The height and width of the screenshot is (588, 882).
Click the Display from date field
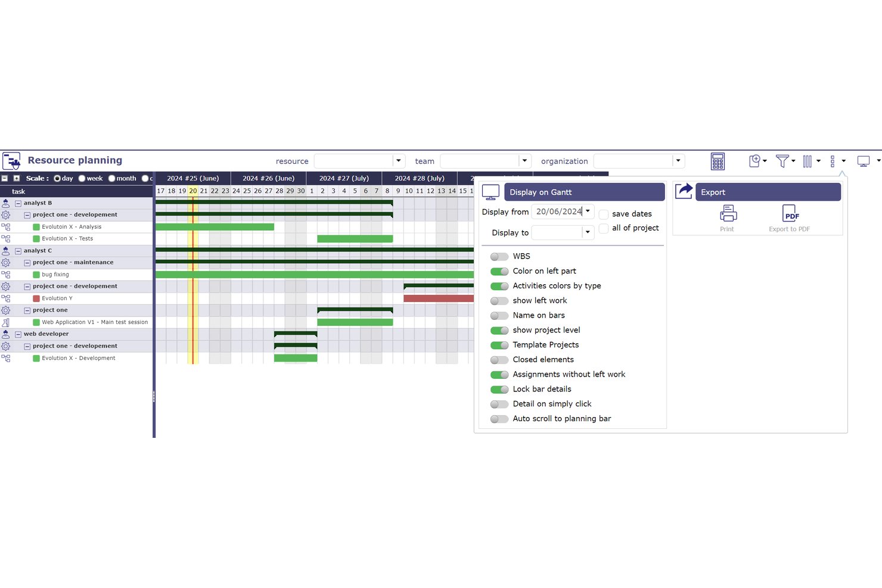coord(558,211)
